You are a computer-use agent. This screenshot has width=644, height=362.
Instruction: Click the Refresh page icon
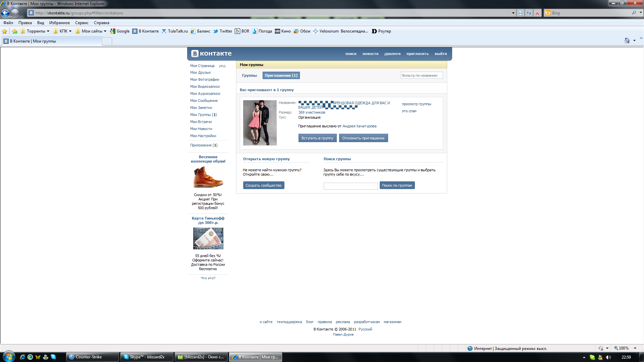(x=529, y=13)
